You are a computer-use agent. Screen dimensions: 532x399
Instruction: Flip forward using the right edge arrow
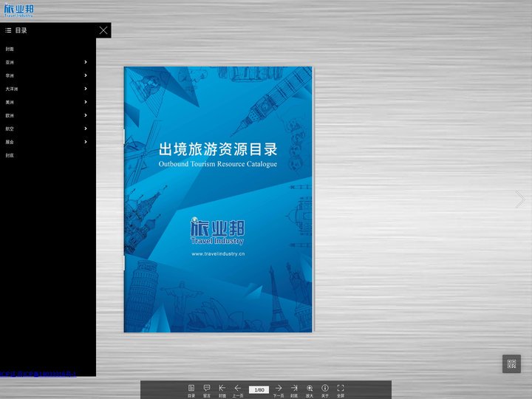tap(519, 199)
